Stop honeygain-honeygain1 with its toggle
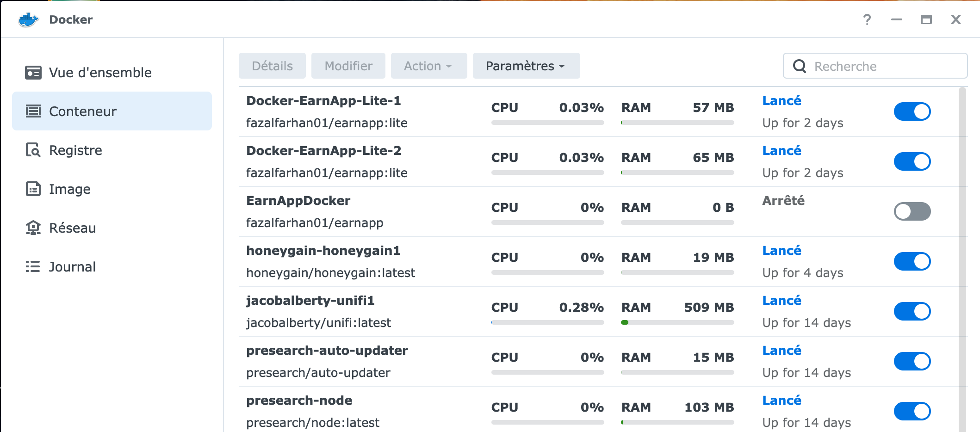The width and height of the screenshot is (980, 432). pos(912,261)
